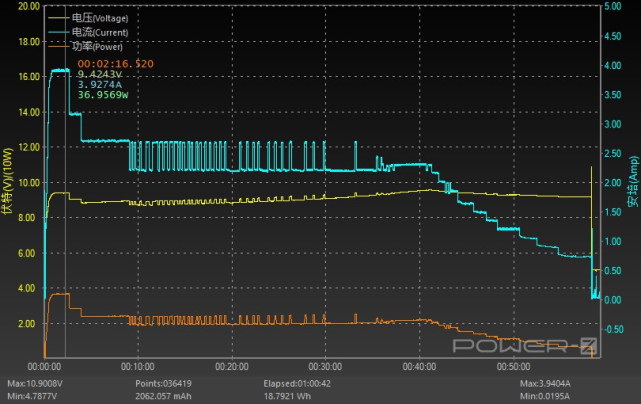Image resolution: width=641 pixels, height=404 pixels.
Task: Click the Power legend entry
Action: coord(85,46)
